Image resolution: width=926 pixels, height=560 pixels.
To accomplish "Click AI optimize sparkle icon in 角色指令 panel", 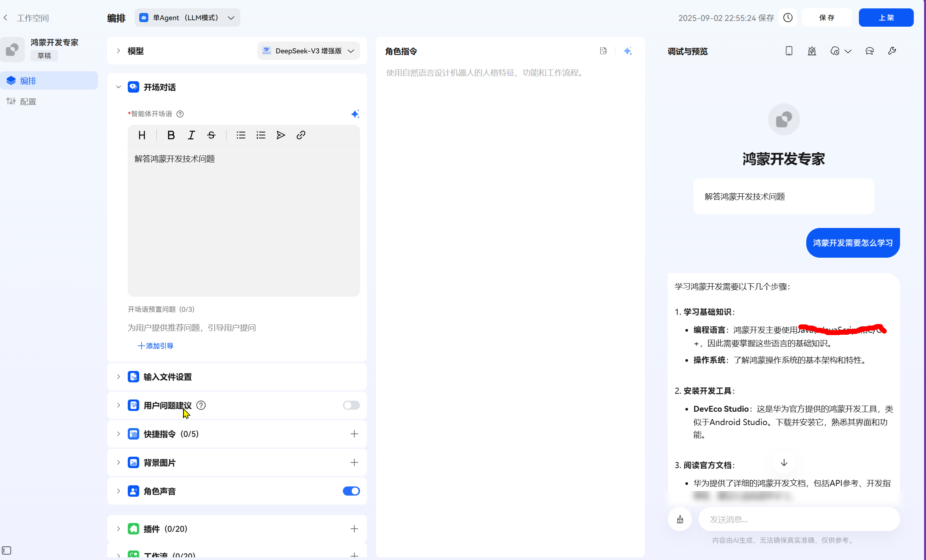I will point(628,51).
